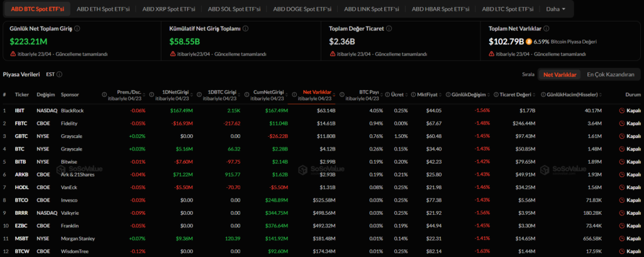Toggle ranking to Net Varlıklar
Screen dimensions: 644x257
coord(560,74)
